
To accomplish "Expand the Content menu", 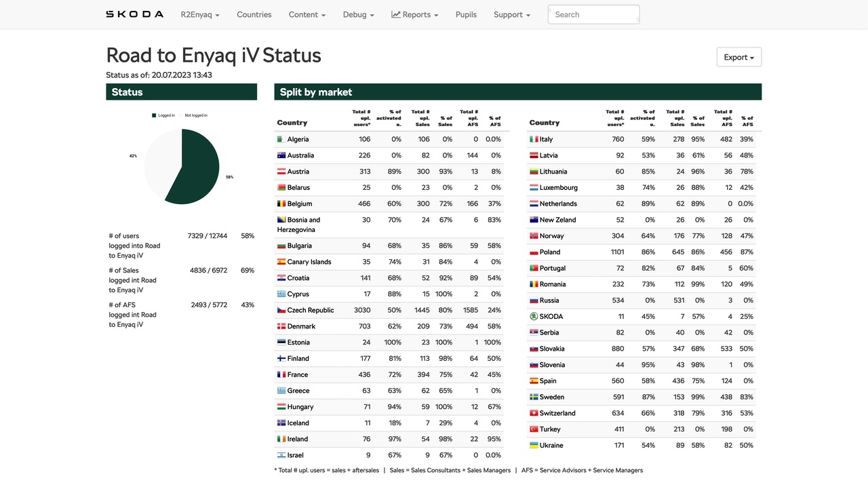I will coord(307,14).
